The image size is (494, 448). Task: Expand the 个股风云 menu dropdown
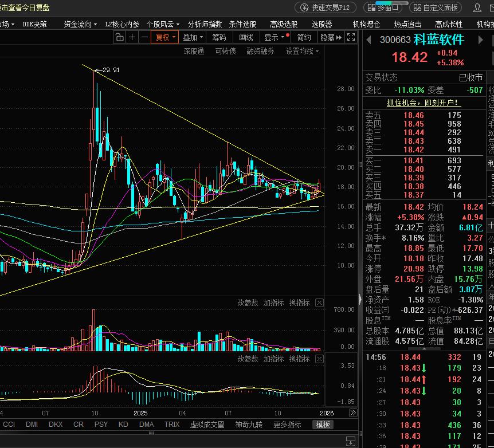click(163, 24)
